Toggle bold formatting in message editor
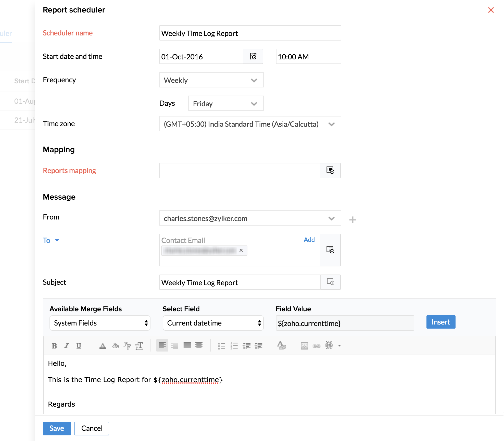 coord(54,346)
